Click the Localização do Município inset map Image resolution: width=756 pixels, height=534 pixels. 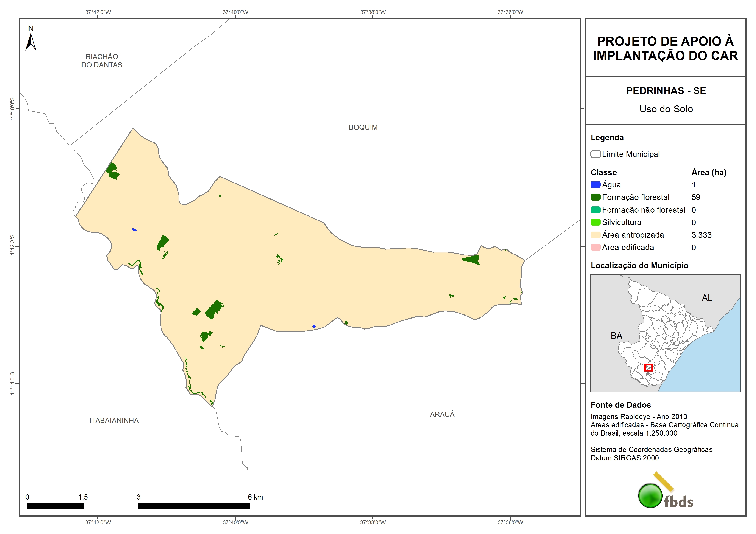pyautogui.click(x=666, y=333)
